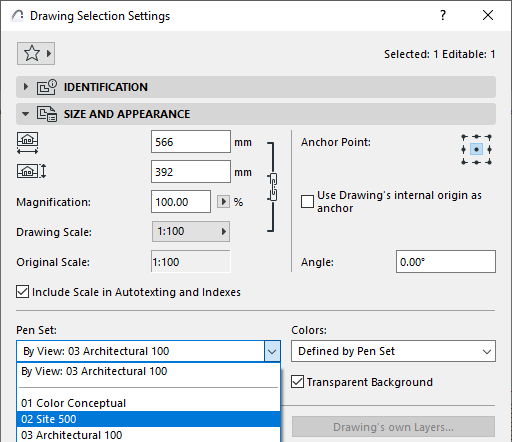Choose 03 Architectural 100 pen set
The height and width of the screenshot is (442, 512).
tap(148, 435)
